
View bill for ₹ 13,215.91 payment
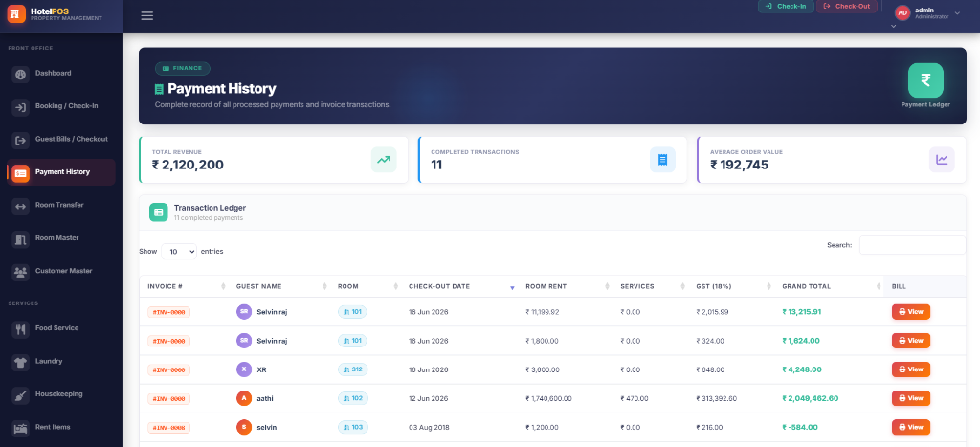coord(911,312)
